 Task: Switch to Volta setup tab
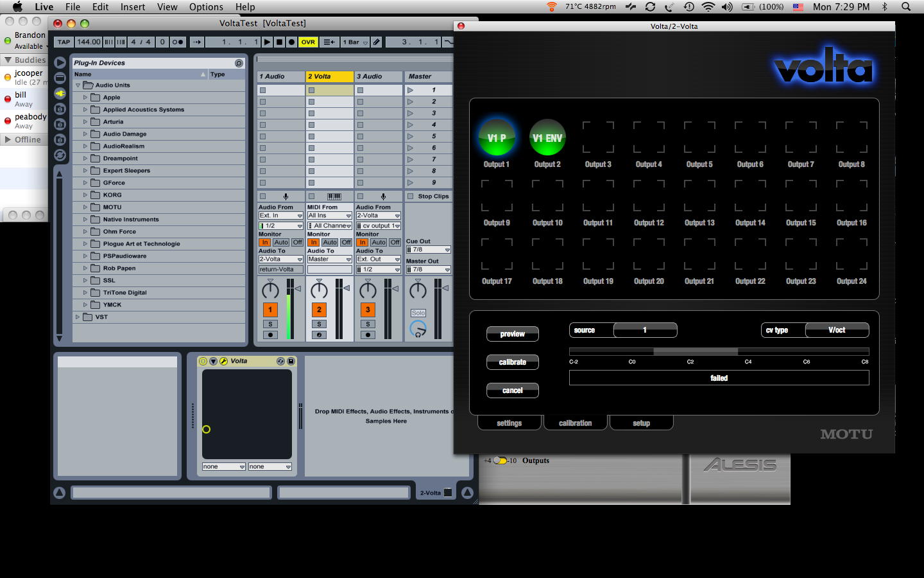click(x=642, y=423)
